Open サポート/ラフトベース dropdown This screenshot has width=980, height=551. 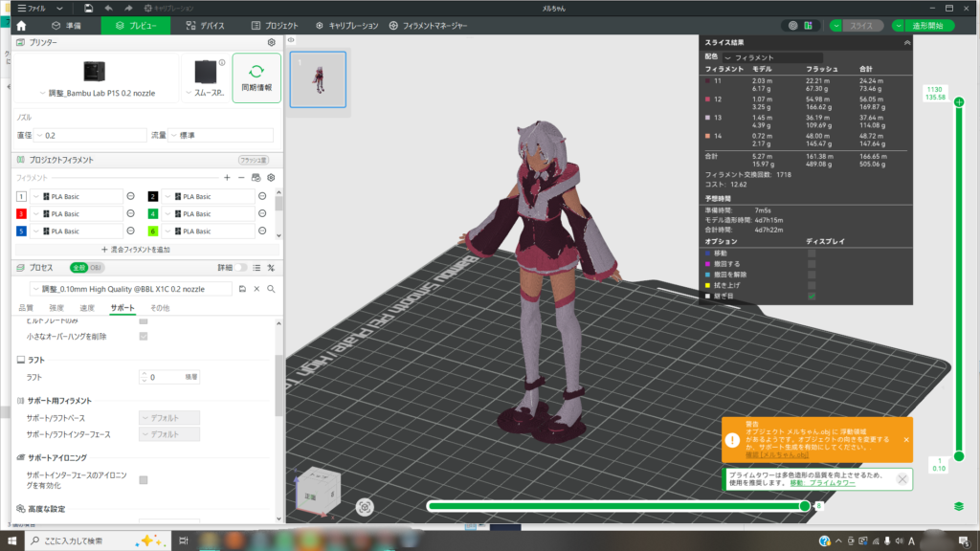(x=169, y=418)
